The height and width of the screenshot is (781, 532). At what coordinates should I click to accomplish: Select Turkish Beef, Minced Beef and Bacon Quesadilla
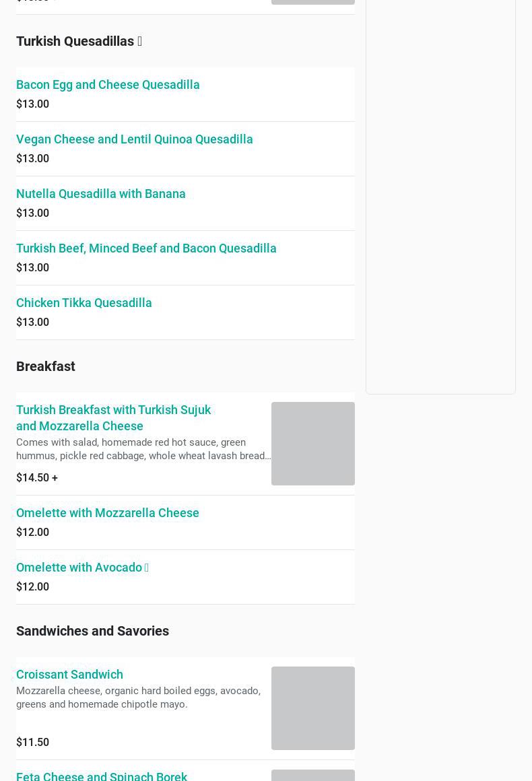pyautogui.click(x=146, y=248)
